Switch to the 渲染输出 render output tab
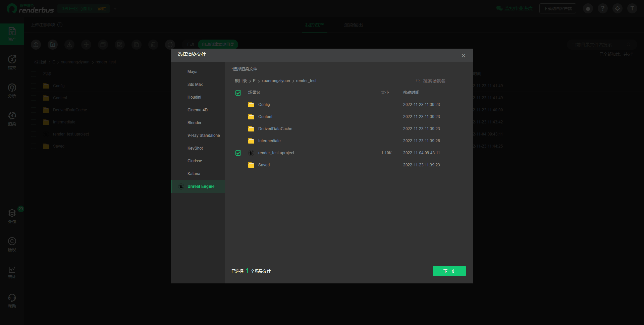Image resolution: width=644 pixels, height=325 pixels. [x=353, y=25]
